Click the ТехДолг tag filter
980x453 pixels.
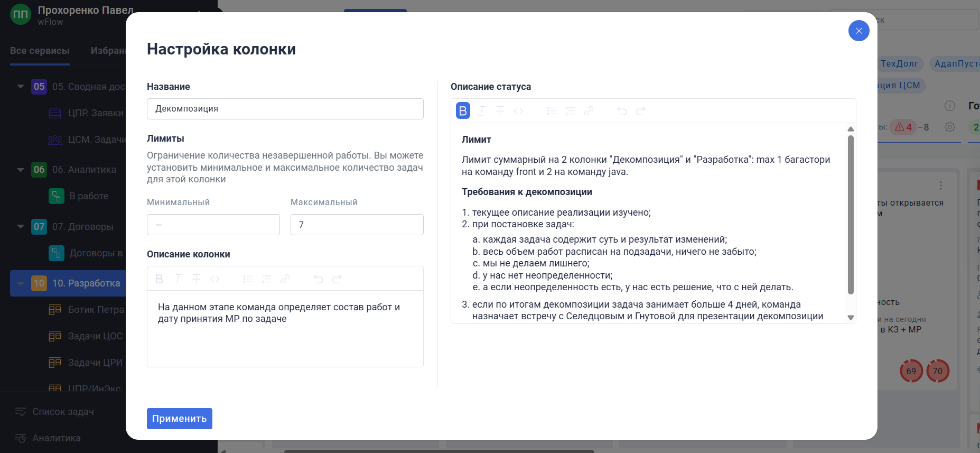pos(899,64)
